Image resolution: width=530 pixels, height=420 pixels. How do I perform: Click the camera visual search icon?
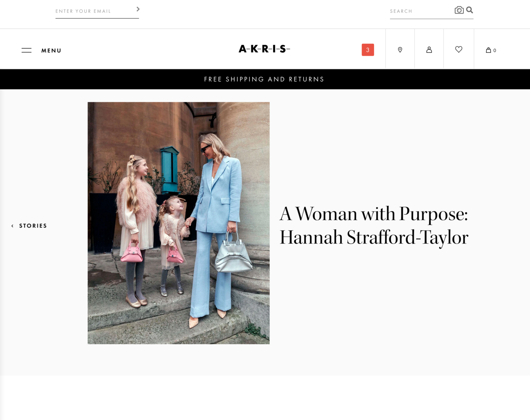coord(459,10)
